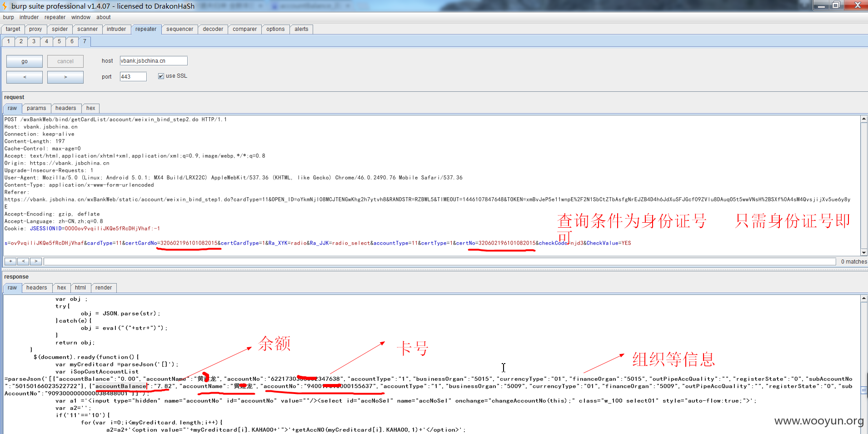Open response html tab
The height and width of the screenshot is (434, 868).
80,288
